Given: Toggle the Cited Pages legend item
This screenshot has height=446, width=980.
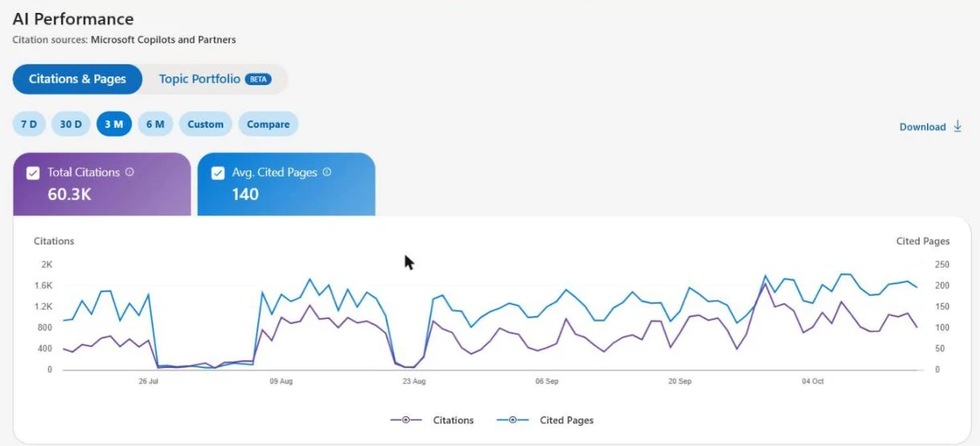Looking at the screenshot, I should pos(545,420).
